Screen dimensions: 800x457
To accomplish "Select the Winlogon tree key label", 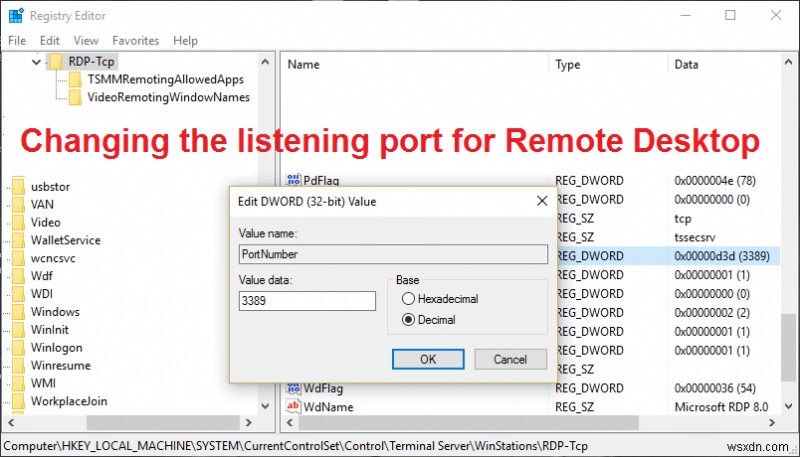I will (57, 348).
